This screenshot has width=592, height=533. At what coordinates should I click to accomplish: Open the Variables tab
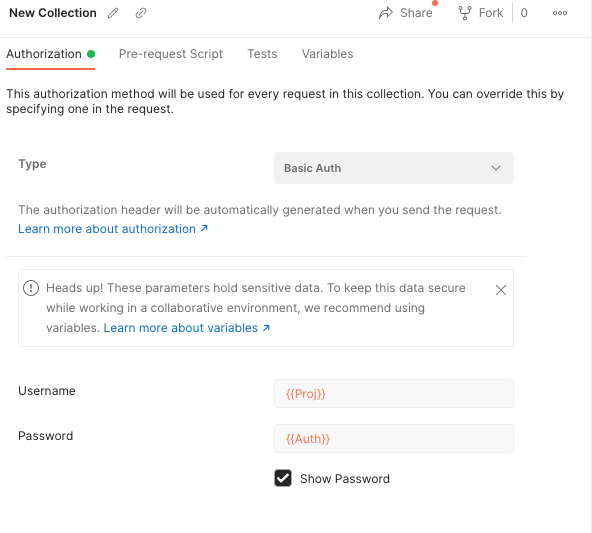(327, 54)
